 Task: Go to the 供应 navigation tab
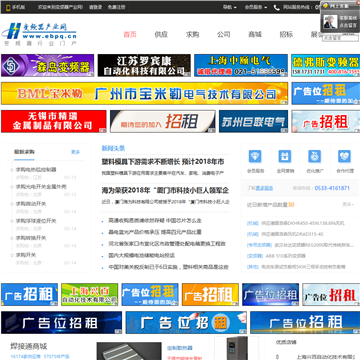click(161, 34)
